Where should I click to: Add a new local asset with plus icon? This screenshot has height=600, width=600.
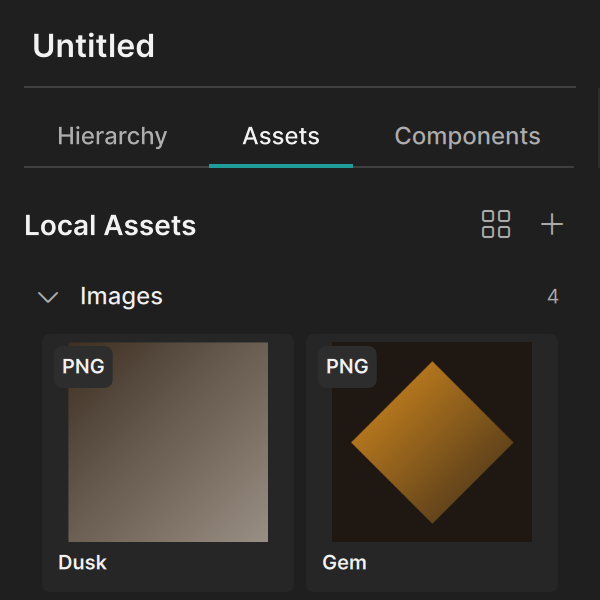coord(552,224)
